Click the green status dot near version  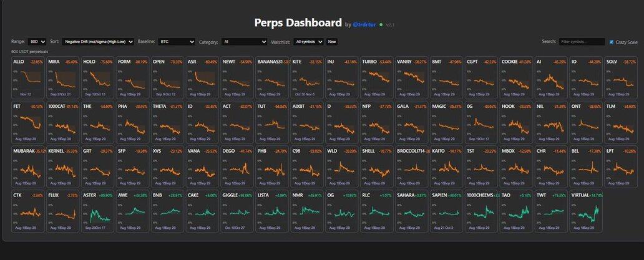tap(381, 25)
